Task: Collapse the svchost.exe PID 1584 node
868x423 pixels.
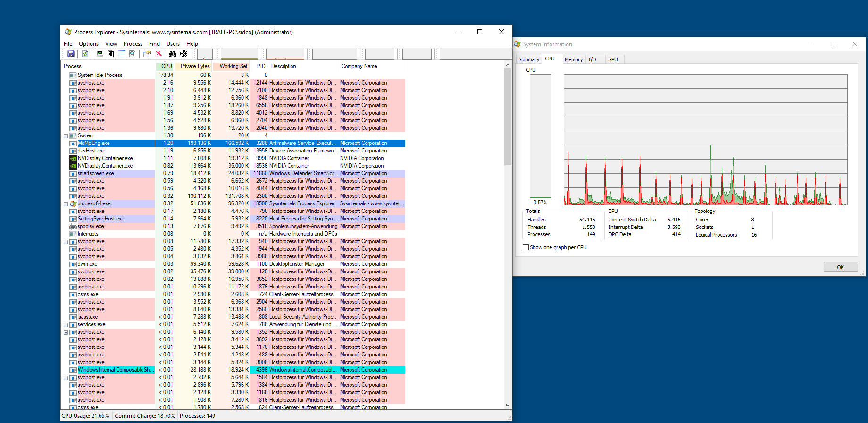Action: click(66, 378)
